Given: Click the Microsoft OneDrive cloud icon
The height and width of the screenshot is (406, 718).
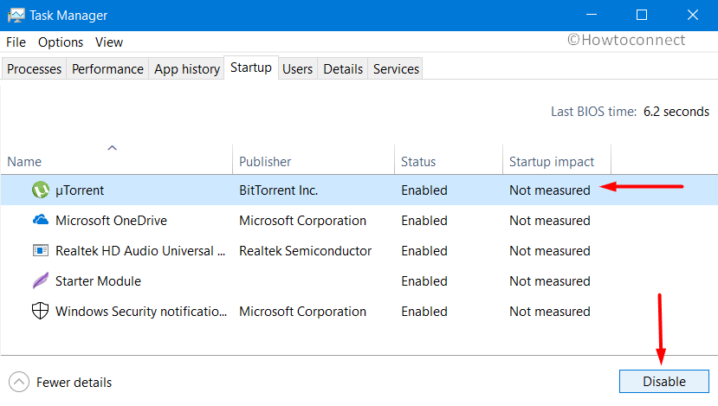Looking at the screenshot, I should (40, 220).
